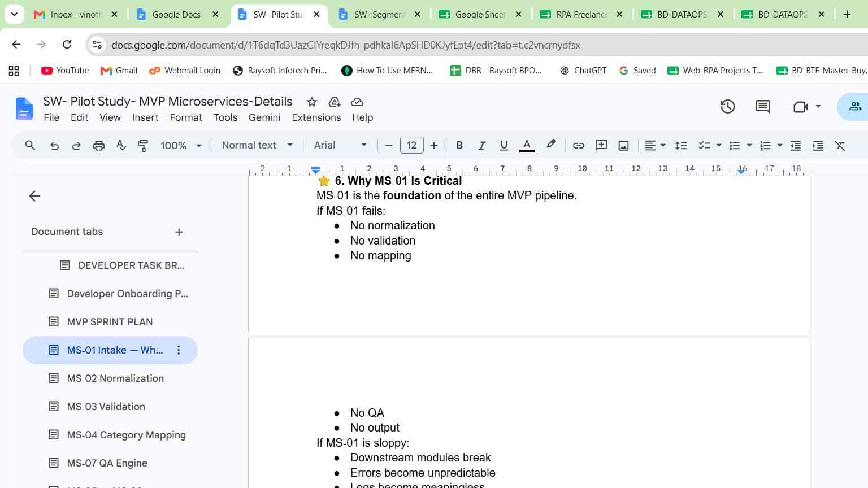Click the insert link icon
The width and height of the screenshot is (868, 488).
coord(578,146)
